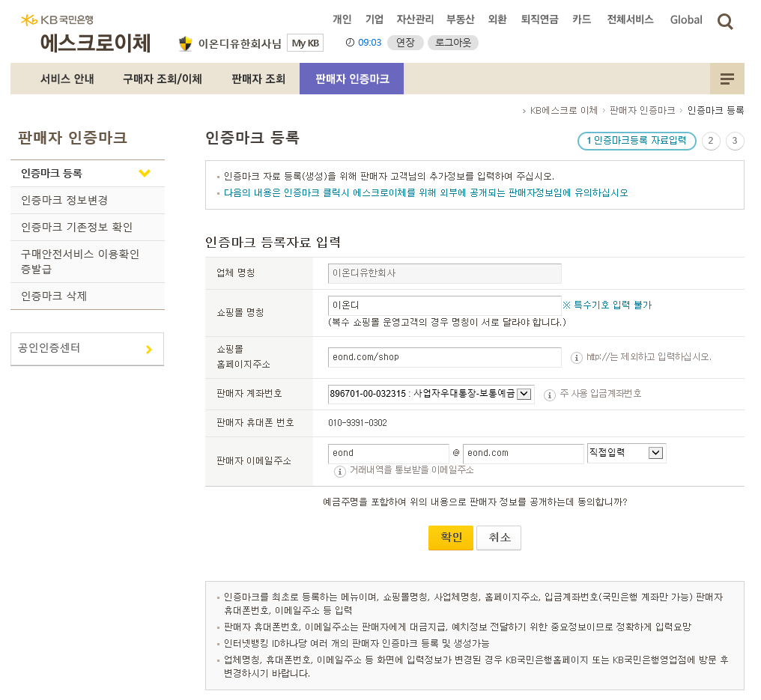
Task: Click the email ID field containing eond
Action: pos(388,453)
